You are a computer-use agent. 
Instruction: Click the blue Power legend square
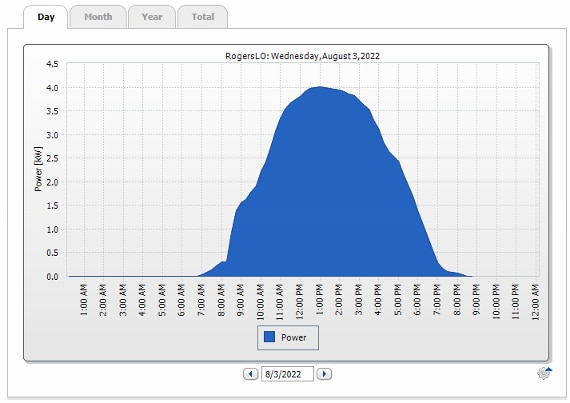tap(269, 337)
